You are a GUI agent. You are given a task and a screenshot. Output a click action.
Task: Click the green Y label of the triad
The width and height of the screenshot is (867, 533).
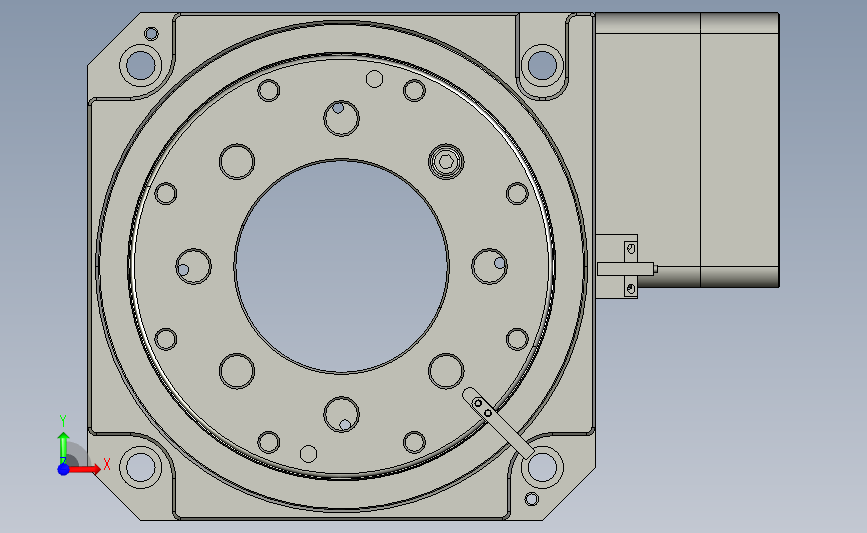[62, 421]
